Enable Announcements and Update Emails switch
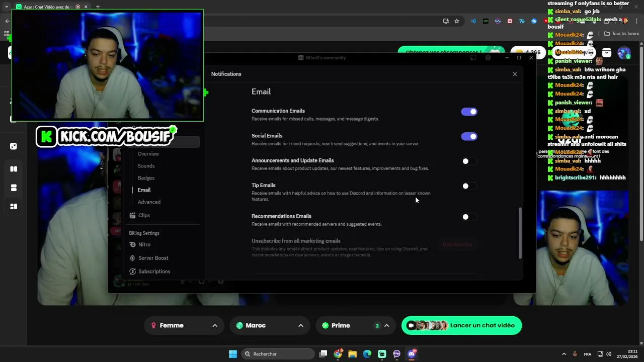This screenshot has height=362, width=644. point(469,161)
